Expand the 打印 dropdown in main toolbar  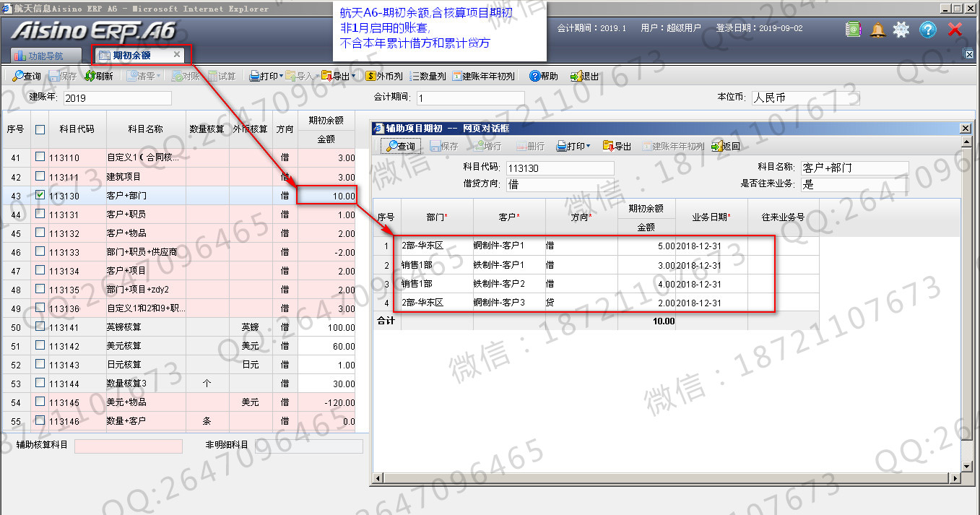(281, 76)
